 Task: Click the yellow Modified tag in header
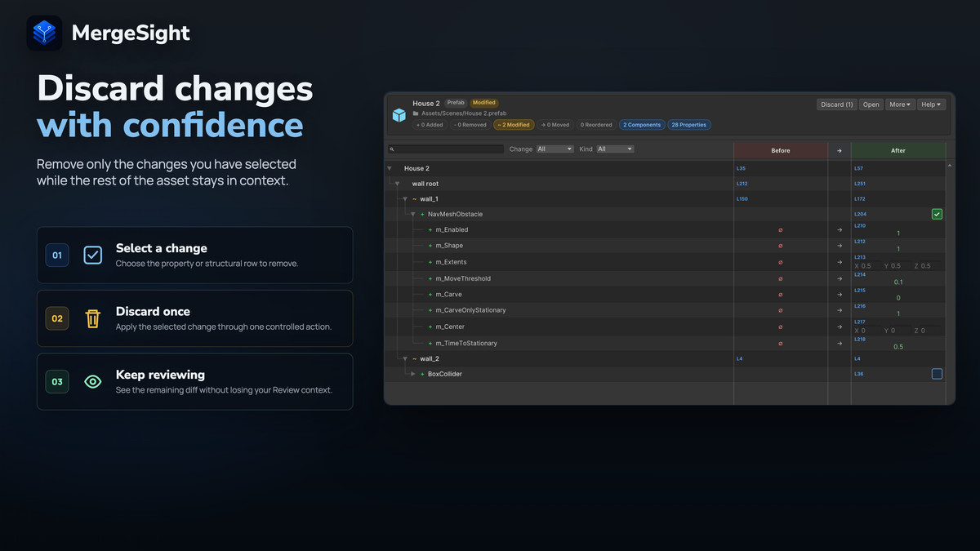(483, 103)
